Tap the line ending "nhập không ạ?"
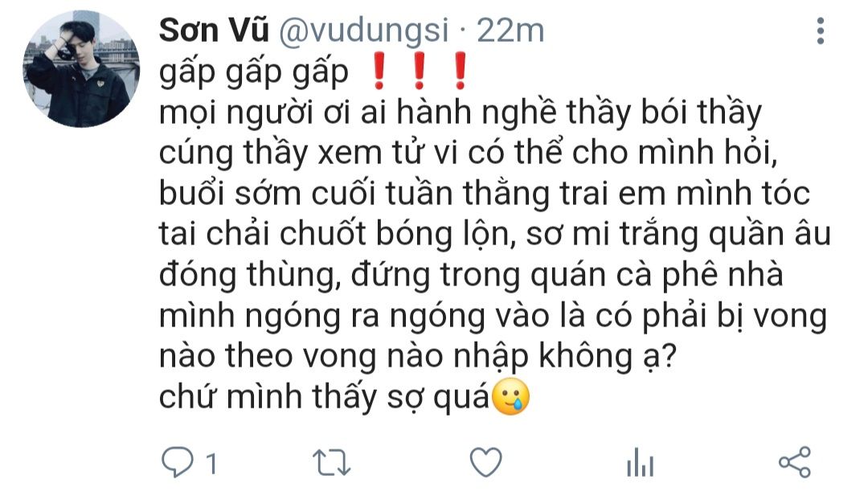Screen dimensions: 868x496 (x=418, y=356)
